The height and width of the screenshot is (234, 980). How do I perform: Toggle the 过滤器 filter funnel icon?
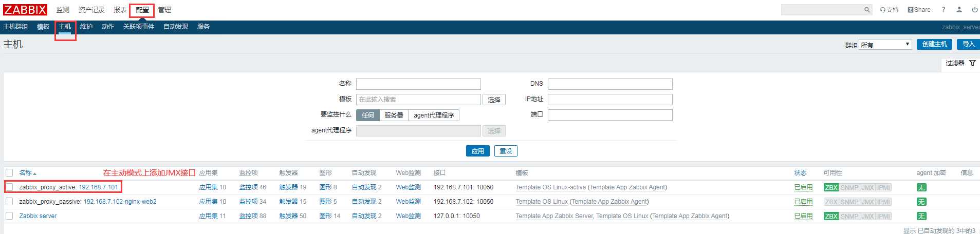click(972, 63)
